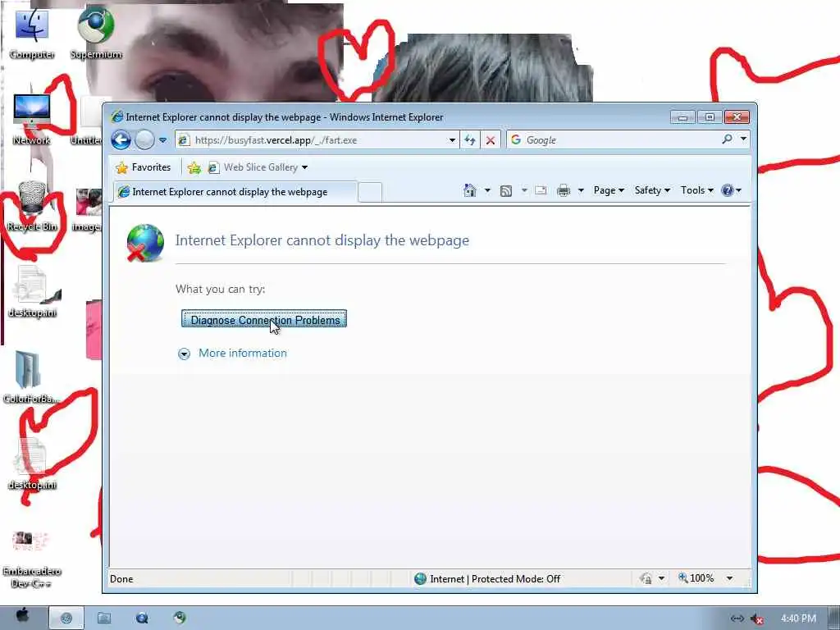
Task: Click the Print icon
Action: click(x=563, y=190)
